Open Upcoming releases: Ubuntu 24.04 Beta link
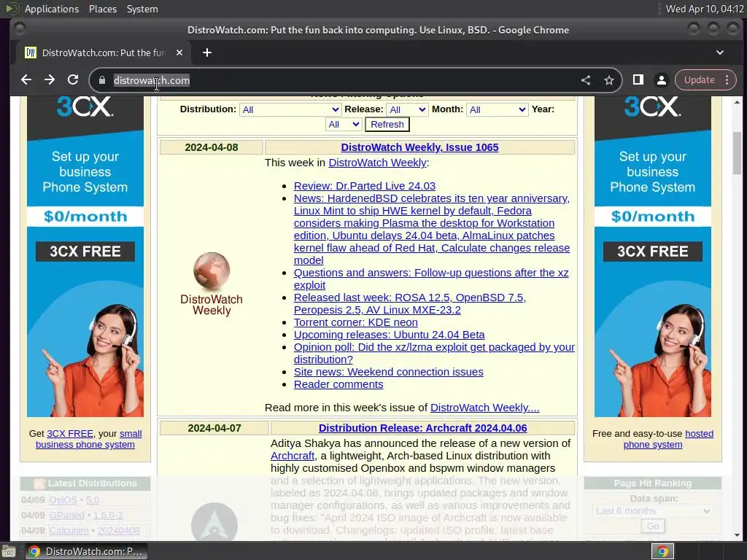 (x=390, y=335)
